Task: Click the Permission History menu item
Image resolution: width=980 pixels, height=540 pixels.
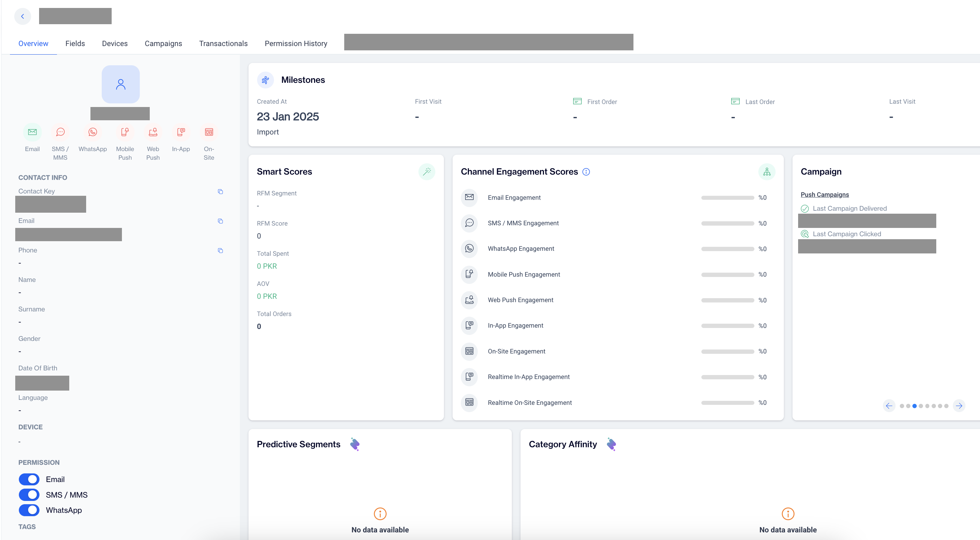Action: click(x=295, y=43)
